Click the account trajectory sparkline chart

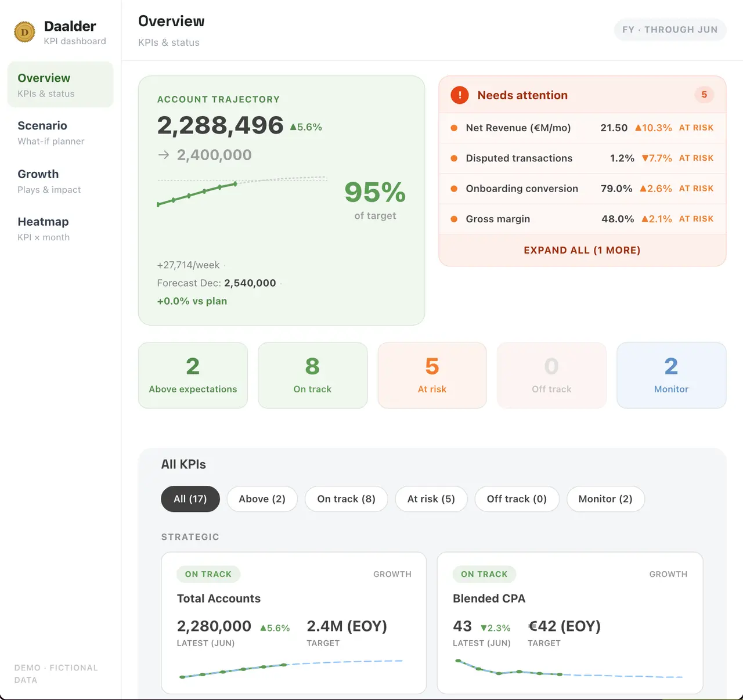242,191
